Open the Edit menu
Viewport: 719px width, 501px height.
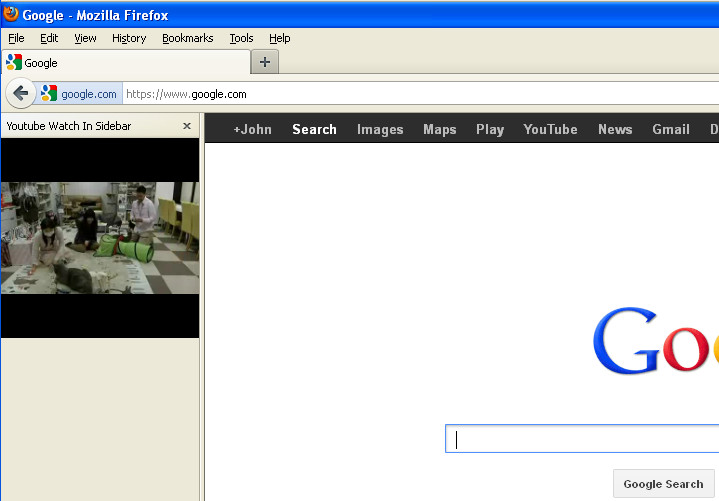(x=49, y=39)
